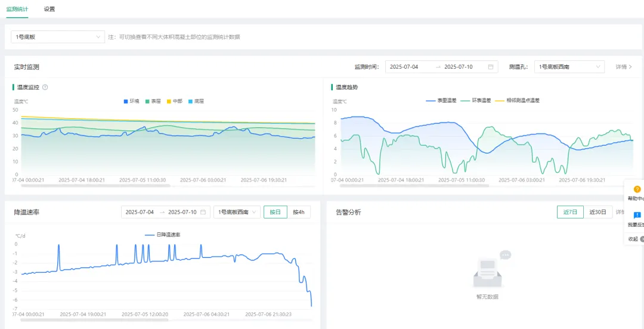
Task: Edit the 监测时间 start date 2025-07-04
Action: [404, 67]
